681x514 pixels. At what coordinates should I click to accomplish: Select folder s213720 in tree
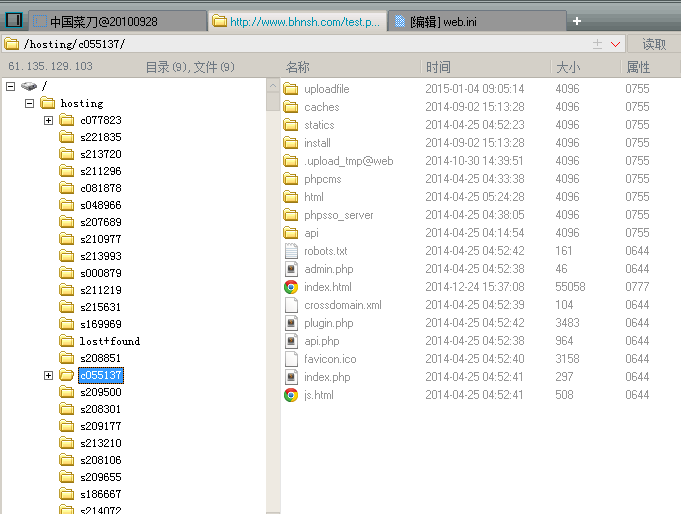[101, 154]
